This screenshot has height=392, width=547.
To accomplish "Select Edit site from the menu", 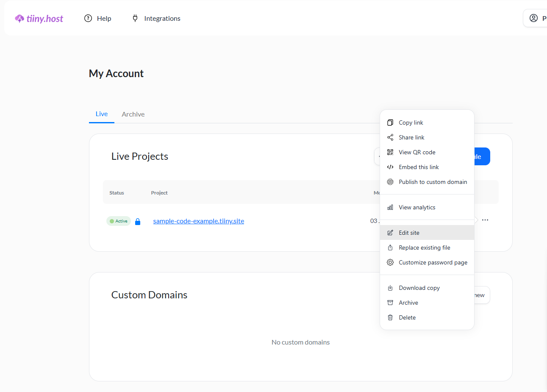I will pos(409,233).
